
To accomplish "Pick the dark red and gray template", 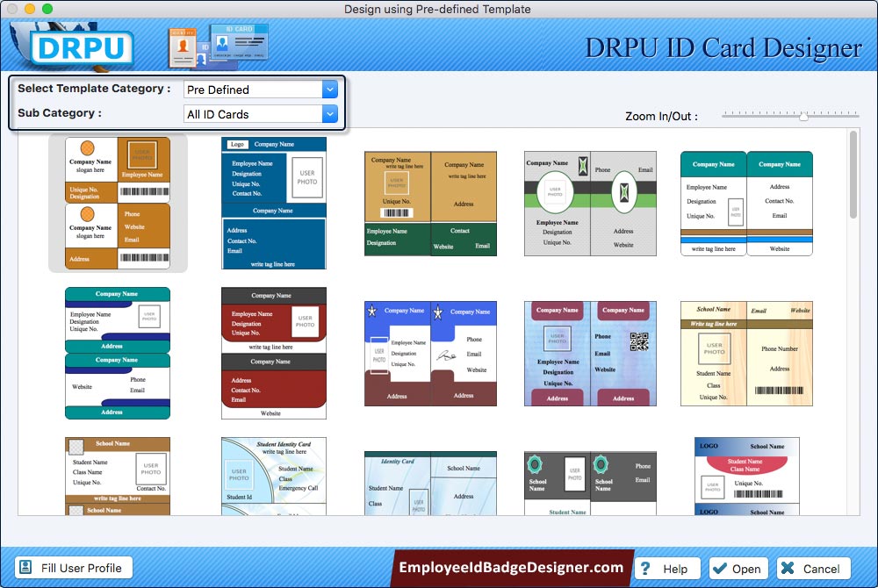I will coord(274,353).
